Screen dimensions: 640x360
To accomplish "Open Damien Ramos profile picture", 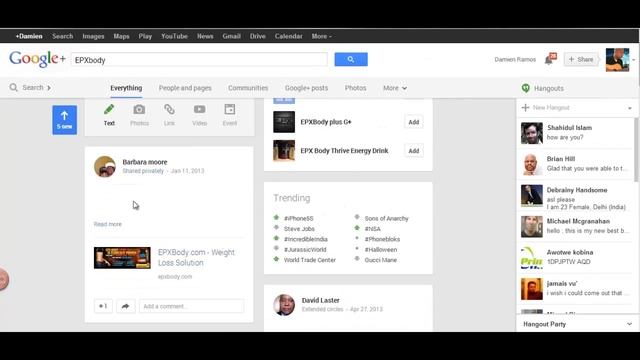I will (x=617, y=60).
